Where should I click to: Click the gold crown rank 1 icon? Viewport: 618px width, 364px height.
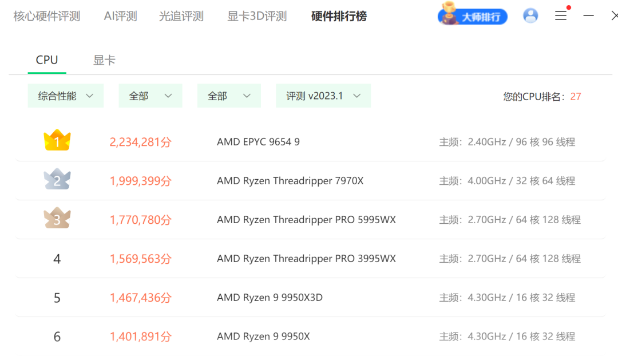click(57, 140)
